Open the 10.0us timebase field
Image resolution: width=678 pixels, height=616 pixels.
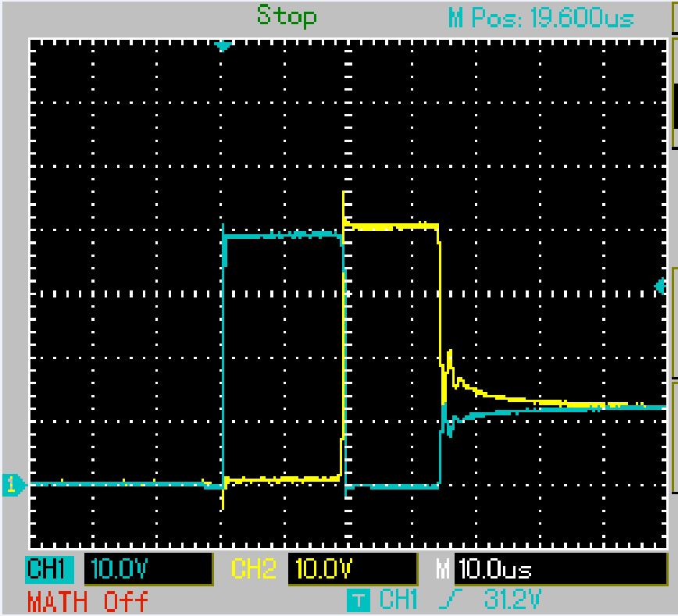click(559, 569)
